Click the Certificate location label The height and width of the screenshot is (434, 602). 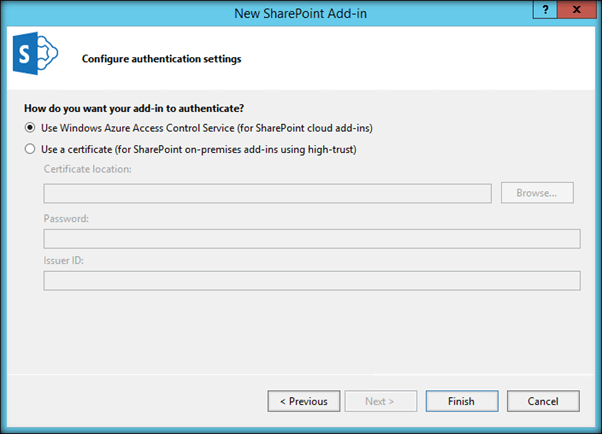tap(88, 169)
